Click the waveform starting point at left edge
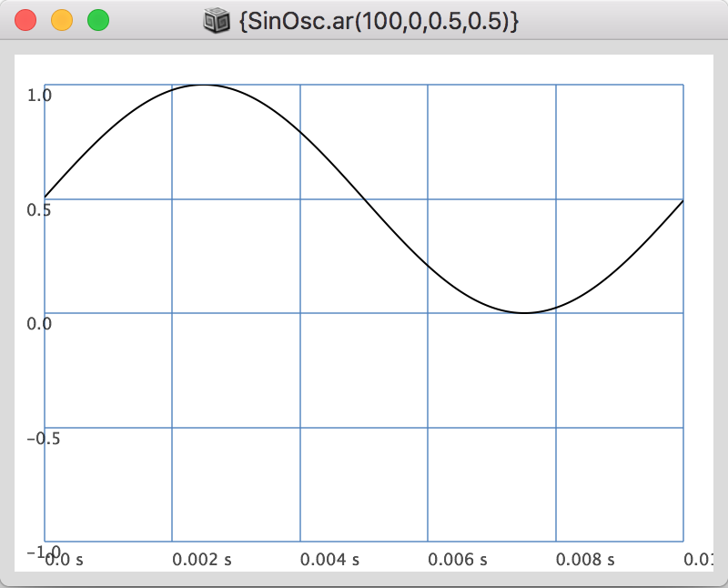 click(x=45, y=198)
